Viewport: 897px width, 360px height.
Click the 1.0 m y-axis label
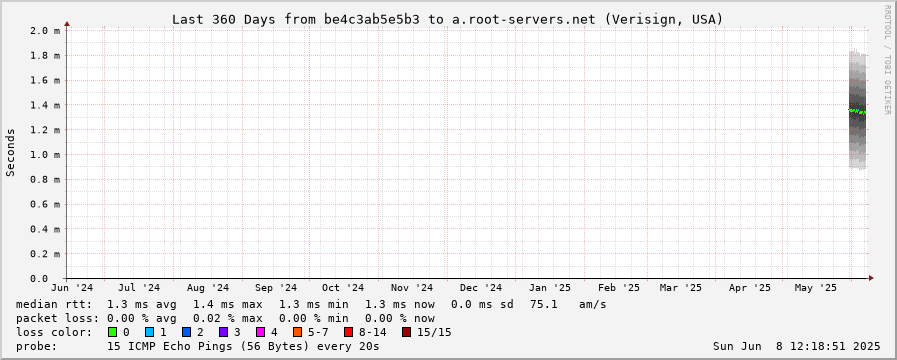point(45,155)
